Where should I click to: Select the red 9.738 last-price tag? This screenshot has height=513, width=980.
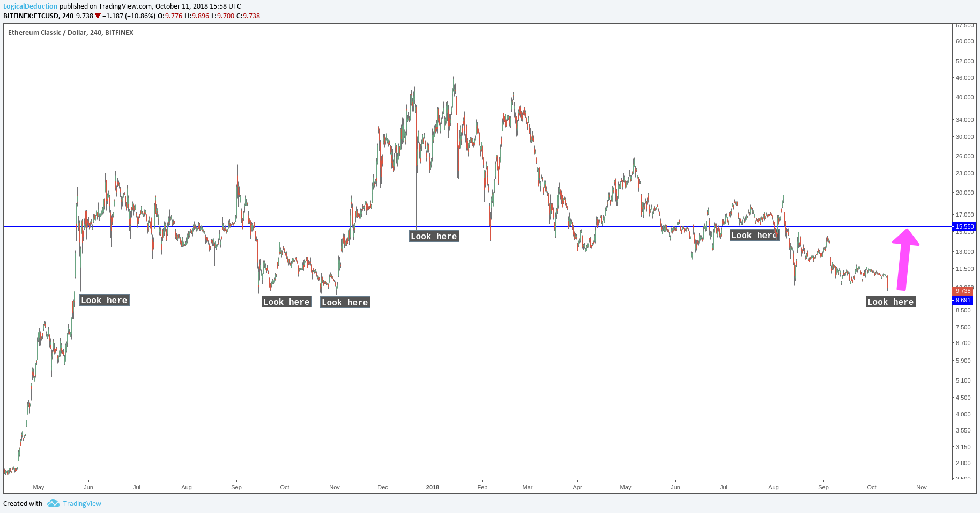[963, 291]
